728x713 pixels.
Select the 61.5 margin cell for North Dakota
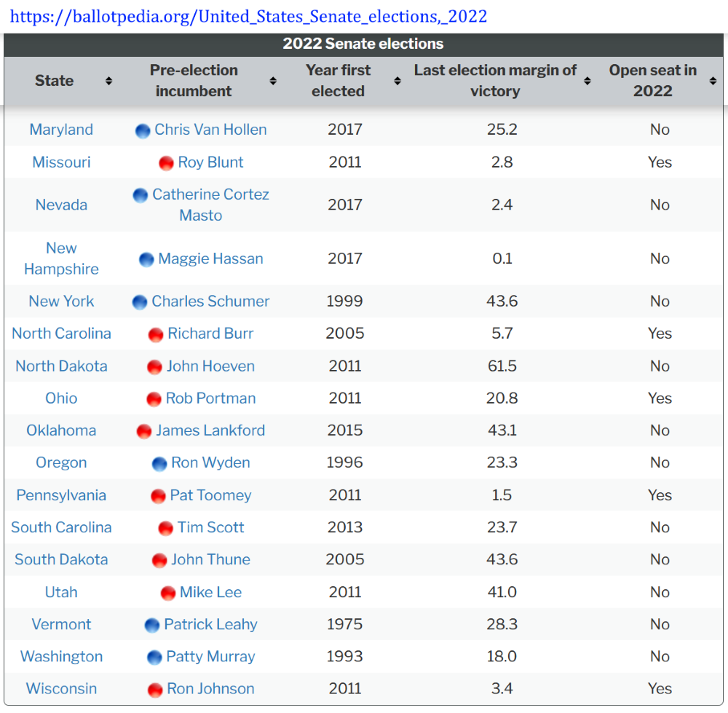coord(502,366)
